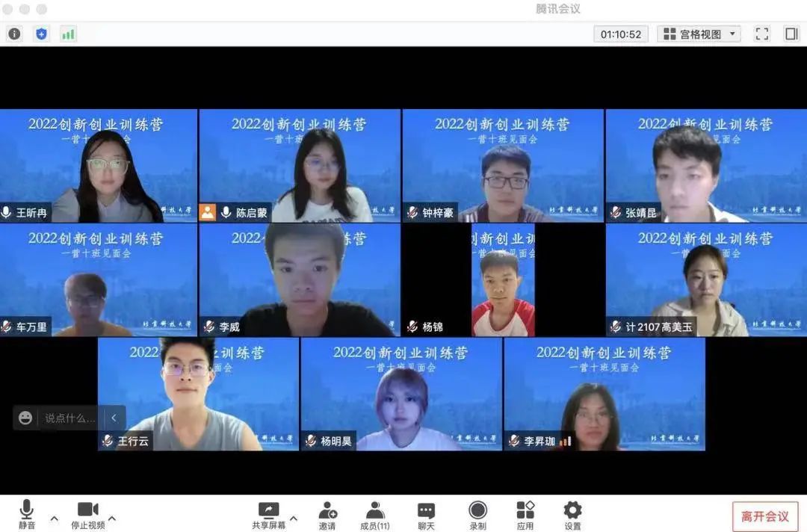Open the Apps (应用) panel

pos(525,514)
